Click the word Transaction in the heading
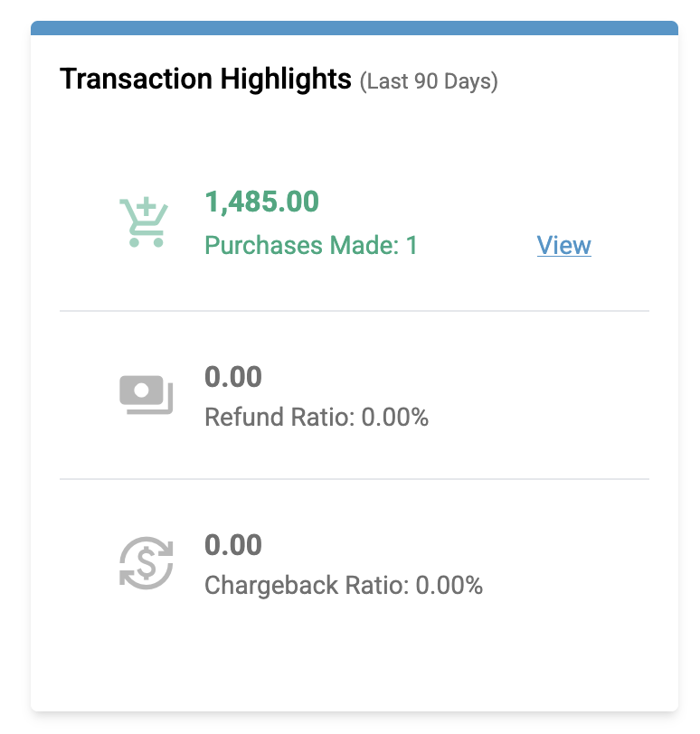This screenshot has width=700, height=734. point(136,80)
